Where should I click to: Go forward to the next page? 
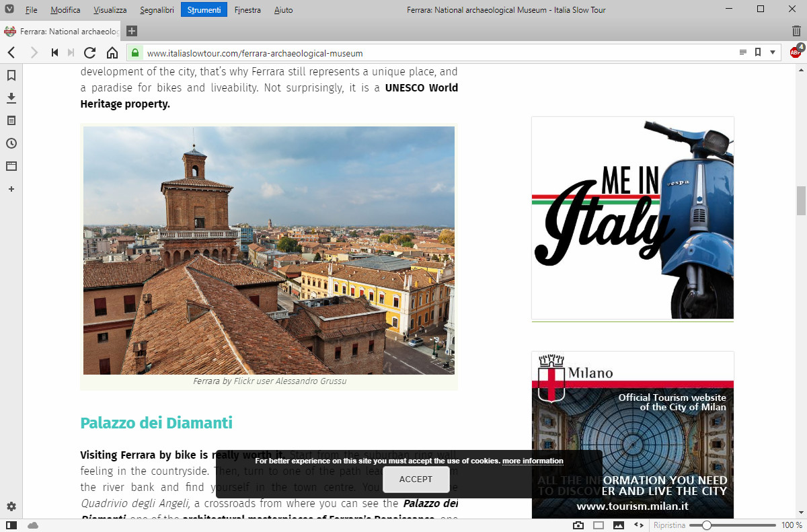pos(34,52)
